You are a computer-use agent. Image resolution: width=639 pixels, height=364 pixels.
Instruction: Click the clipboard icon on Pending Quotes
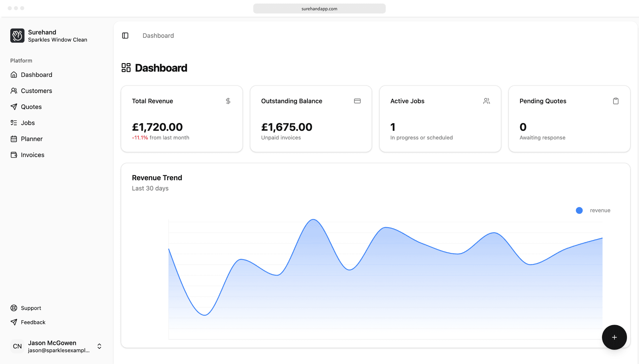click(x=616, y=101)
